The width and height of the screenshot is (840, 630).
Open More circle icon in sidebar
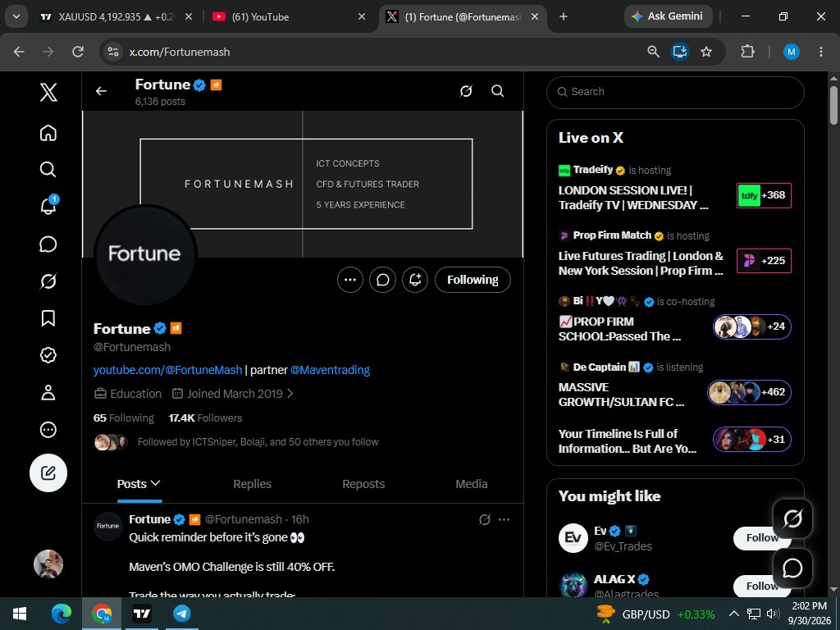[x=48, y=430]
